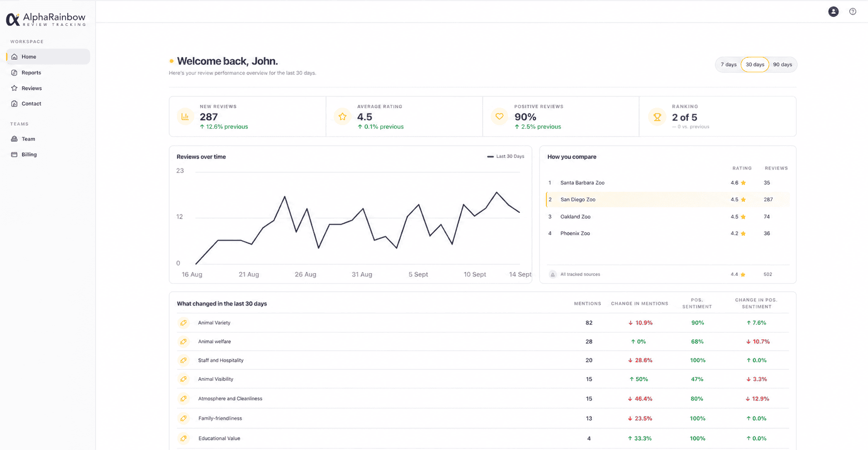Click the Atmosphere and Cleanliness topic name
This screenshot has height=450, width=868.
[230, 399]
